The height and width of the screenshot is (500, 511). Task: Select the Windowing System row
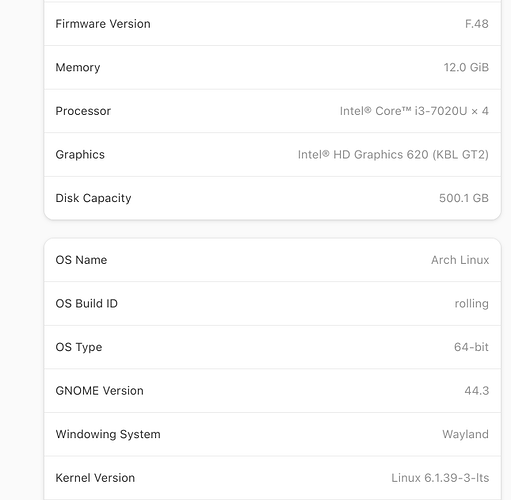[272, 434]
